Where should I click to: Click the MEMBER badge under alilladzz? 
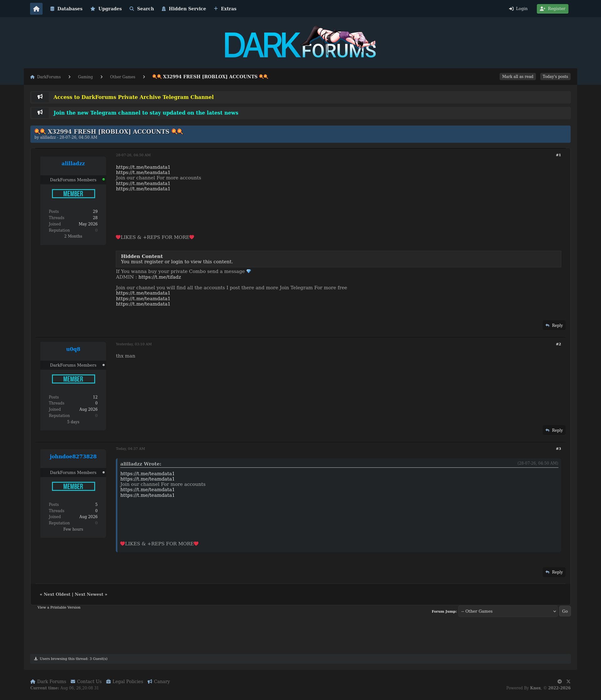(x=73, y=193)
